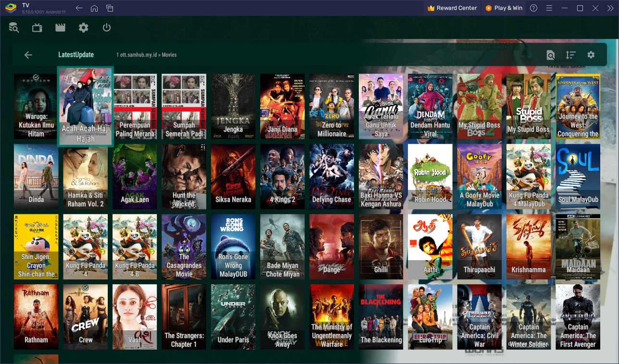Open My Stupid Boss 2
Viewport: 619px width, 364px height.
pyautogui.click(x=479, y=106)
